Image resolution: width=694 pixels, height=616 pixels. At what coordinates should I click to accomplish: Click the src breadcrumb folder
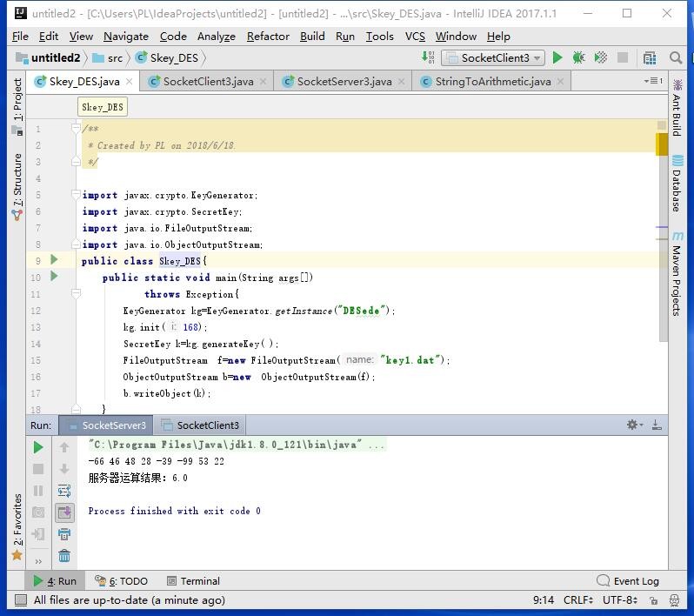pos(108,58)
